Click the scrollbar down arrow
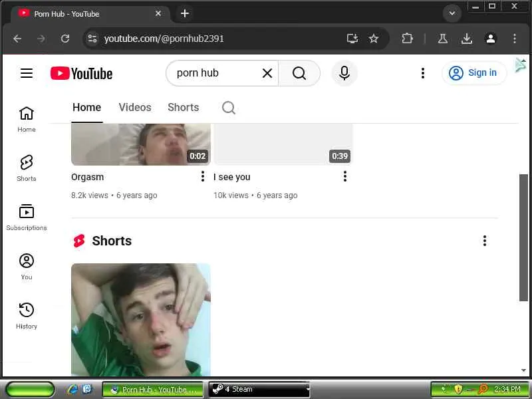This screenshot has width=532, height=399. 524,370
